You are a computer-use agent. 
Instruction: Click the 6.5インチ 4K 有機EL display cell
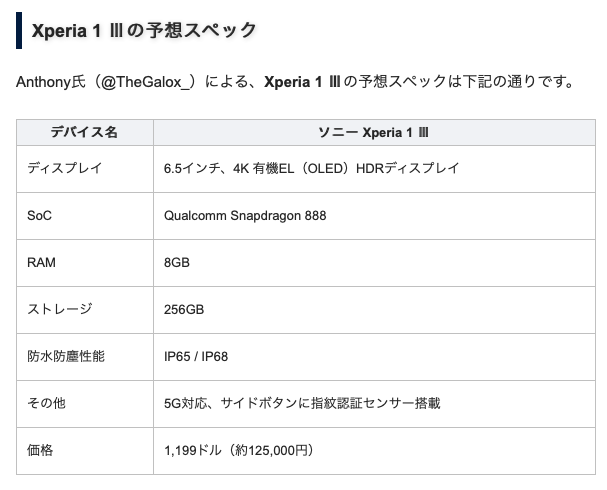coord(311,168)
